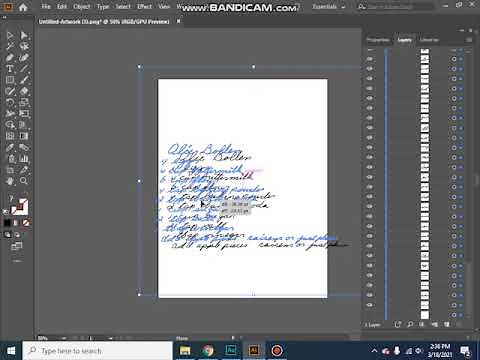The width and height of the screenshot is (480, 360).
Task: Switch to the Properties panel tab
Action: click(377, 40)
